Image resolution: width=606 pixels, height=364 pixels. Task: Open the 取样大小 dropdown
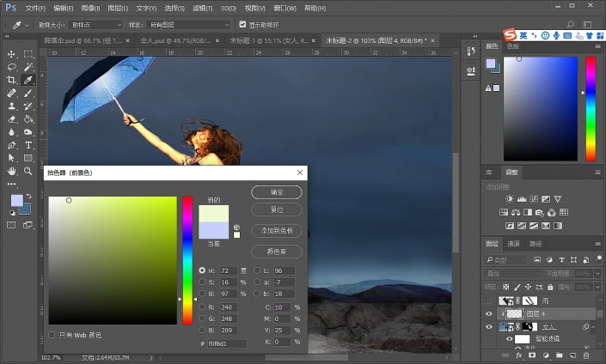(x=96, y=25)
